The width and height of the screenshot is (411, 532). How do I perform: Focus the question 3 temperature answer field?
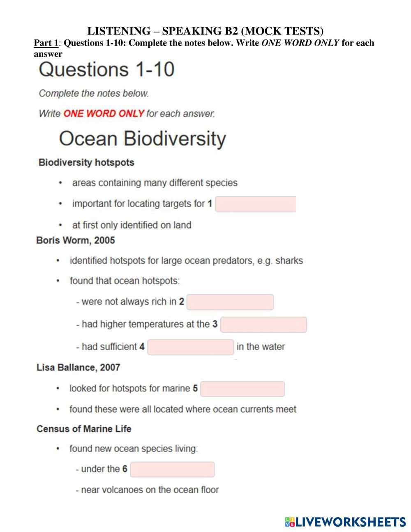tap(263, 325)
